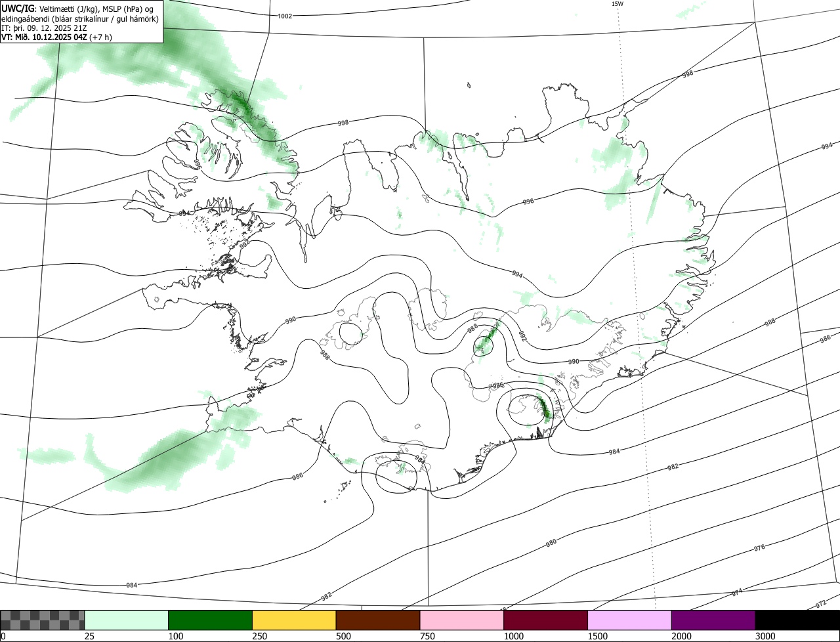Image resolution: width=840 pixels, height=642 pixels.
Task: Click the '976' isobar label
Action: coord(759,547)
